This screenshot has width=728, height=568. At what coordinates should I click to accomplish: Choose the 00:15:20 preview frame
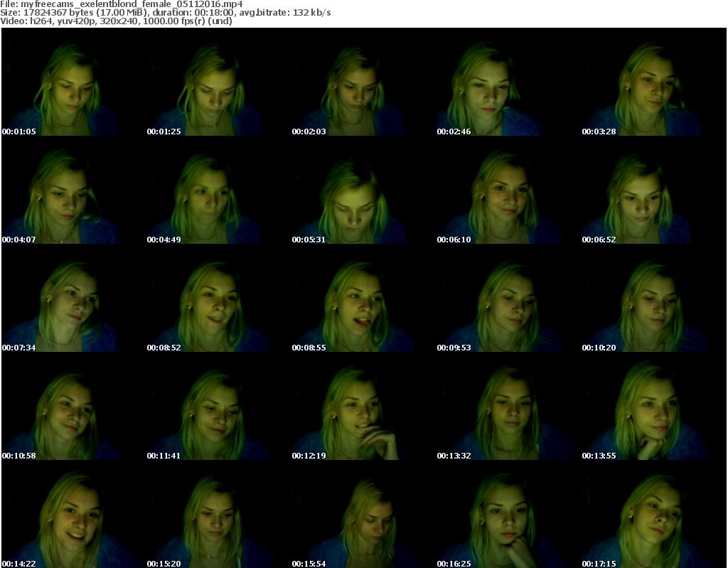(219, 514)
